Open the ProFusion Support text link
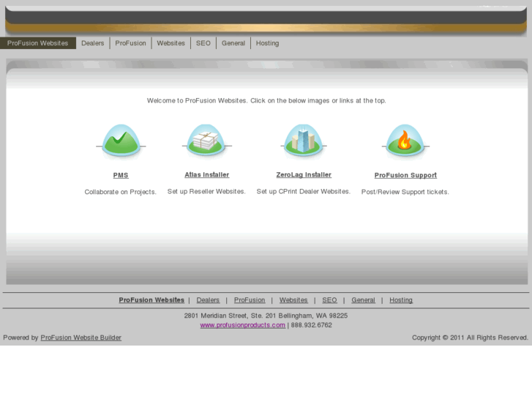 pyautogui.click(x=405, y=175)
